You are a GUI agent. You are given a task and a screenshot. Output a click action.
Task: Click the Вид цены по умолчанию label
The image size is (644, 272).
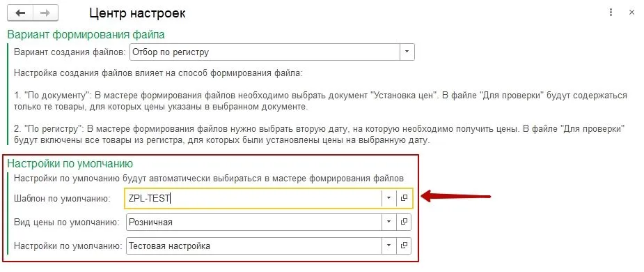tap(67, 222)
